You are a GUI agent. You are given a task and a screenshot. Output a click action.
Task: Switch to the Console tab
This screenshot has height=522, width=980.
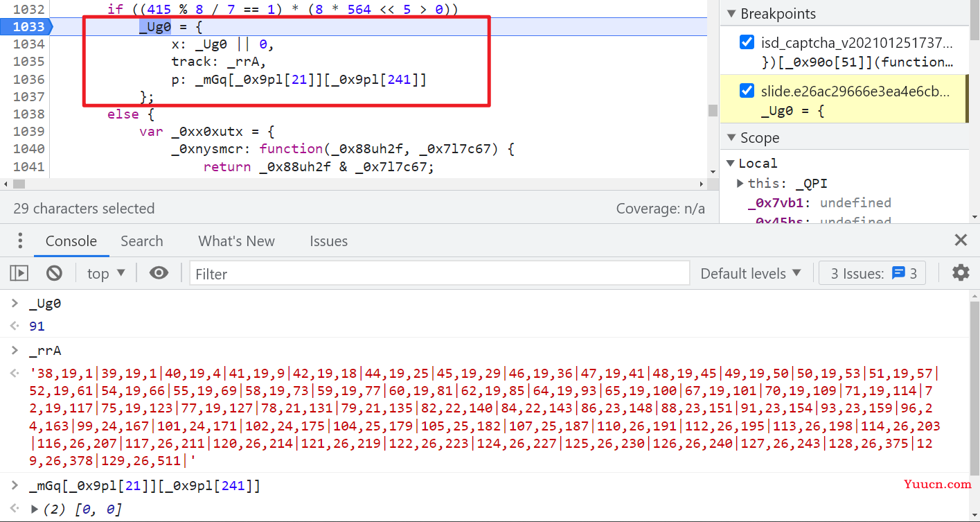[71, 241]
